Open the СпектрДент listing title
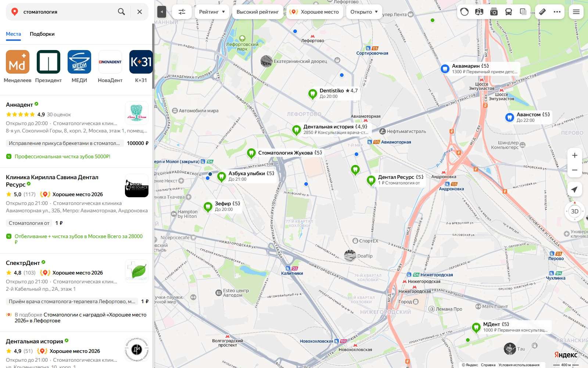Image resolution: width=588 pixels, height=368 pixels. coord(23,263)
